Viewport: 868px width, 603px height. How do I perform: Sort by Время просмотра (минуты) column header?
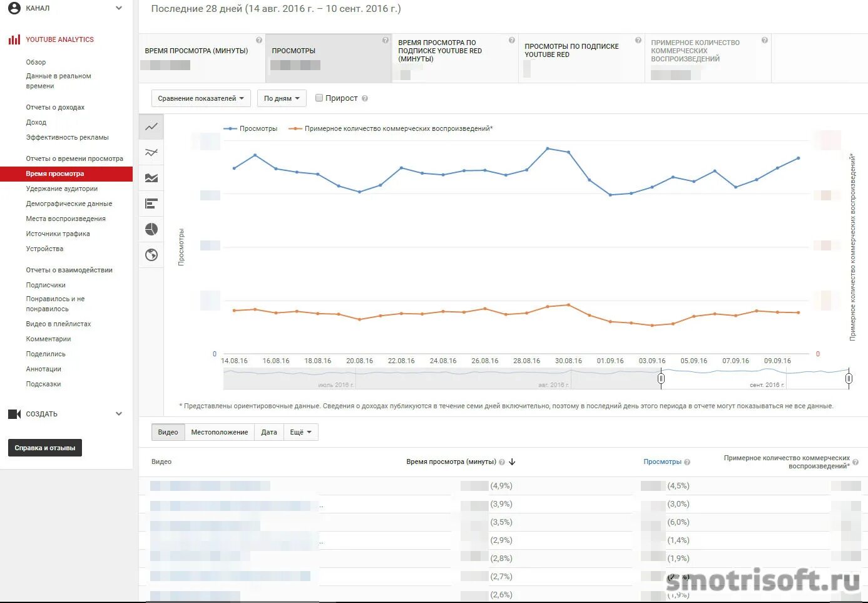(x=451, y=462)
